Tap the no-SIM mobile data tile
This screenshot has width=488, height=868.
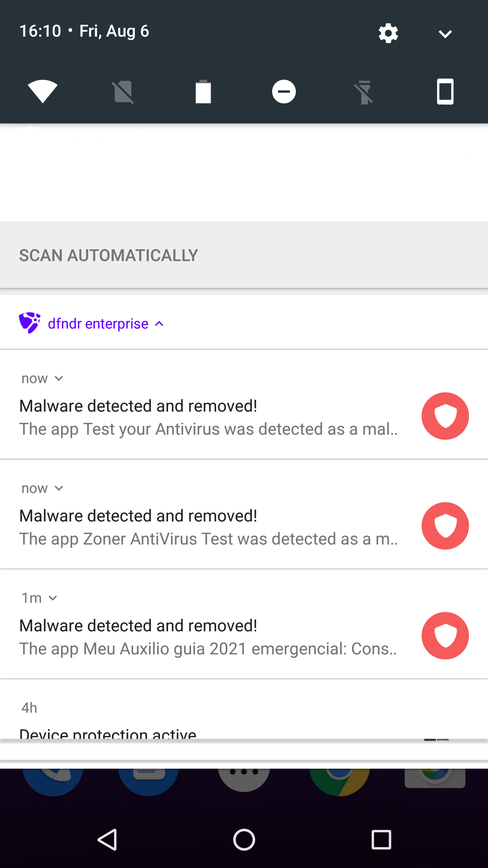[123, 92]
